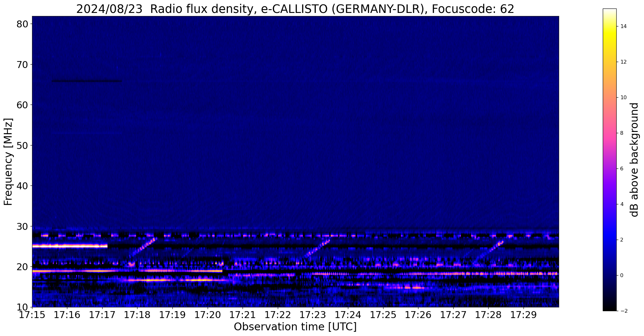This screenshot has width=644, height=336.
Task: Click the 80 MHz frequency tick label
Action: pos(23,24)
